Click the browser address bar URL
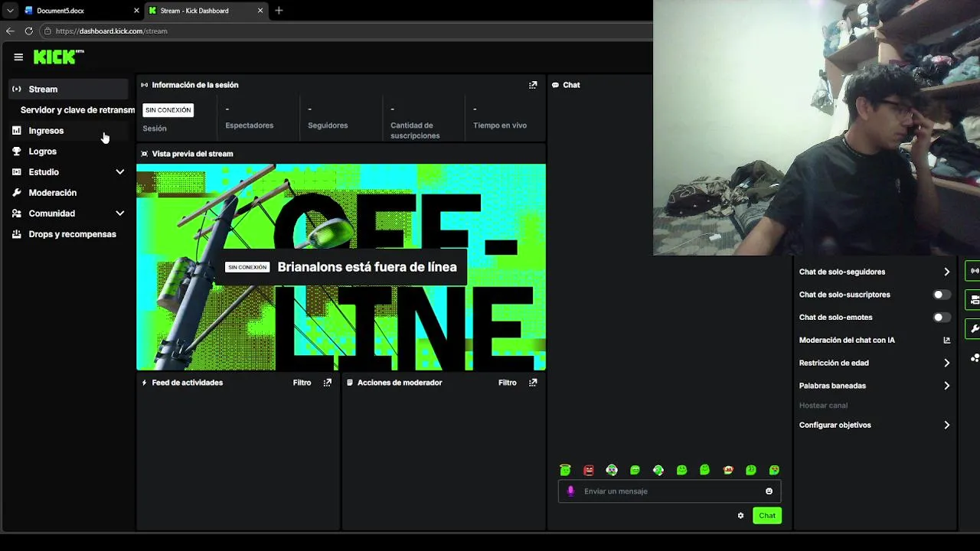The width and height of the screenshot is (980, 551). pyautogui.click(x=112, y=31)
